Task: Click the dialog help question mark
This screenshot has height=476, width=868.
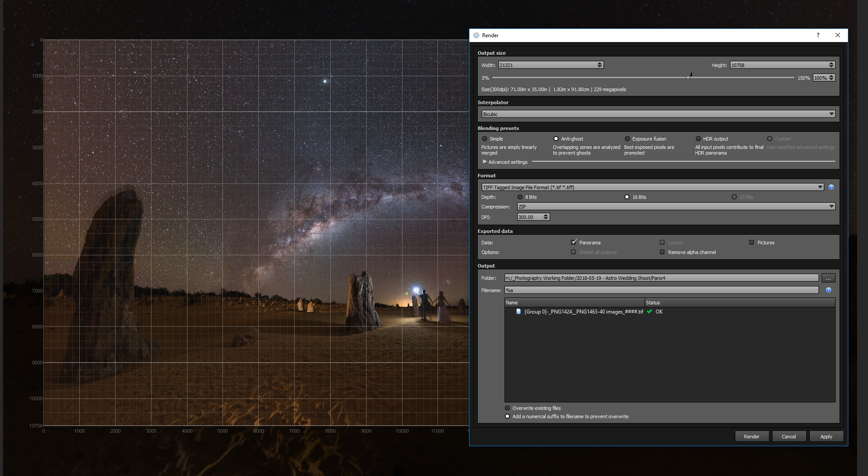Action: (x=818, y=35)
